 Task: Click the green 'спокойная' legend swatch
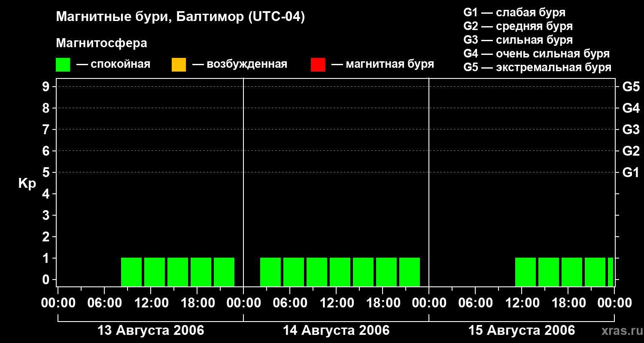pyautogui.click(x=63, y=65)
